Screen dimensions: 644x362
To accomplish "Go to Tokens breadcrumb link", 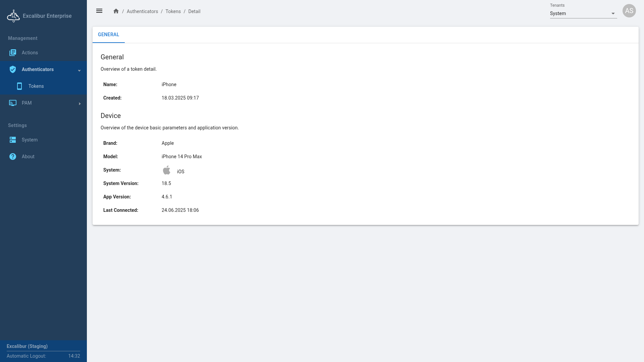I will [x=173, y=11].
